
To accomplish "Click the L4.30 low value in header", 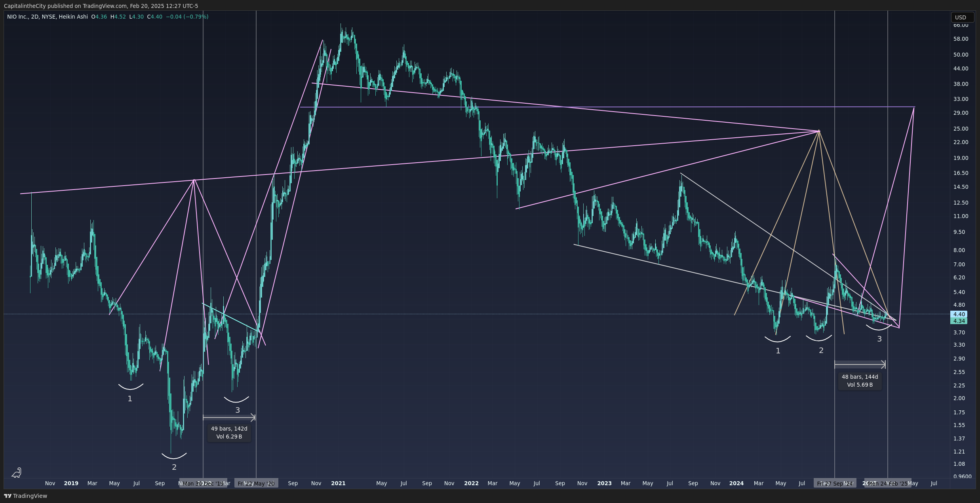I will pyautogui.click(x=137, y=17).
